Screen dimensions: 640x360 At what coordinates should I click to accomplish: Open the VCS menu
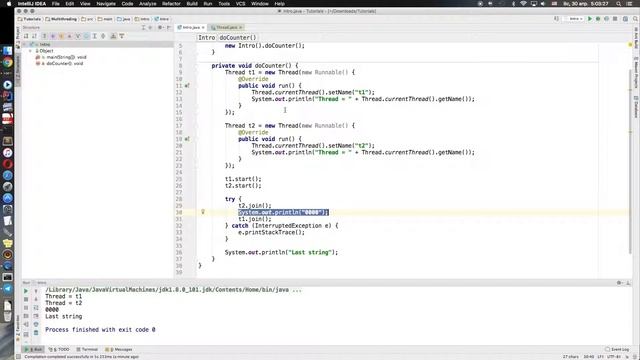tap(240, 4)
